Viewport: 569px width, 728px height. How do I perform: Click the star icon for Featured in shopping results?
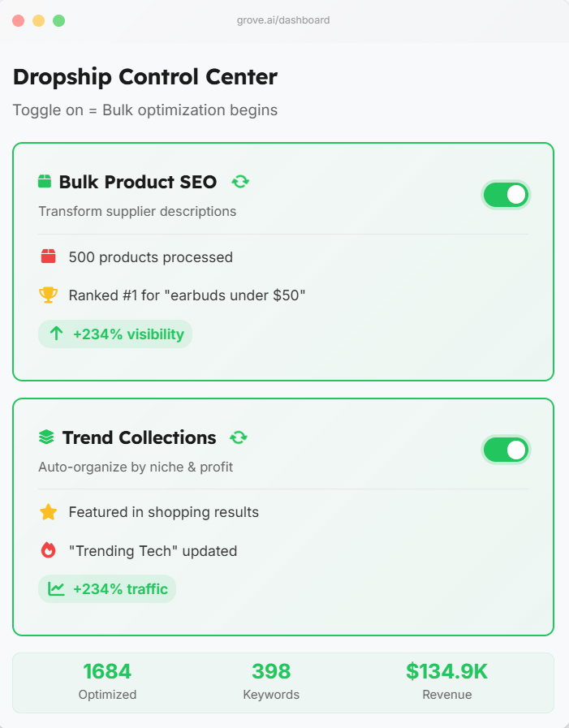click(x=49, y=512)
